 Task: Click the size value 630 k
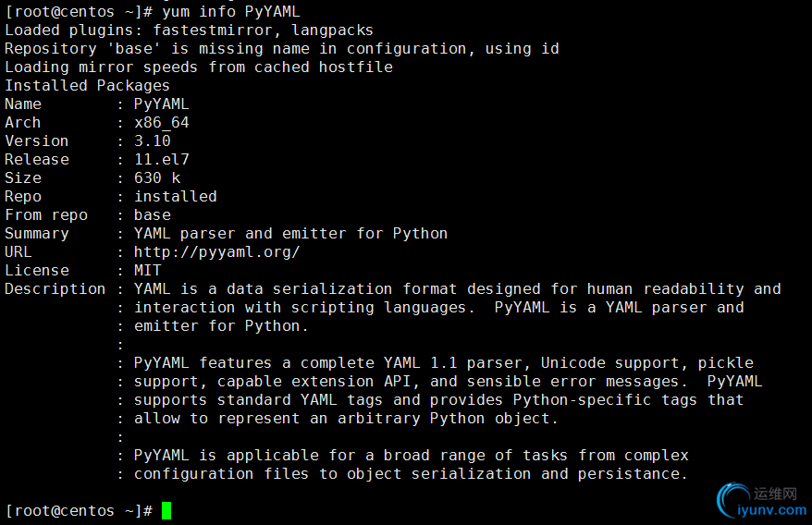[x=156, y=177]
